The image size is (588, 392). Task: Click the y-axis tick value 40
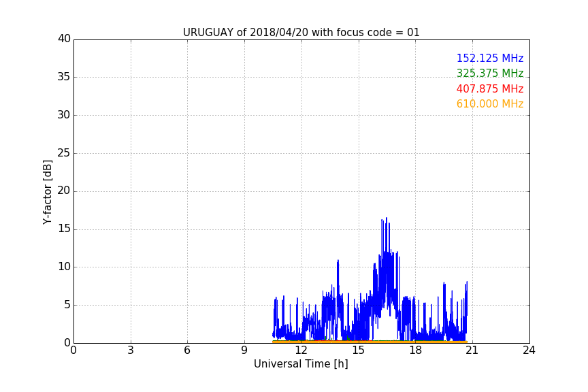click(x=64, y=39)
